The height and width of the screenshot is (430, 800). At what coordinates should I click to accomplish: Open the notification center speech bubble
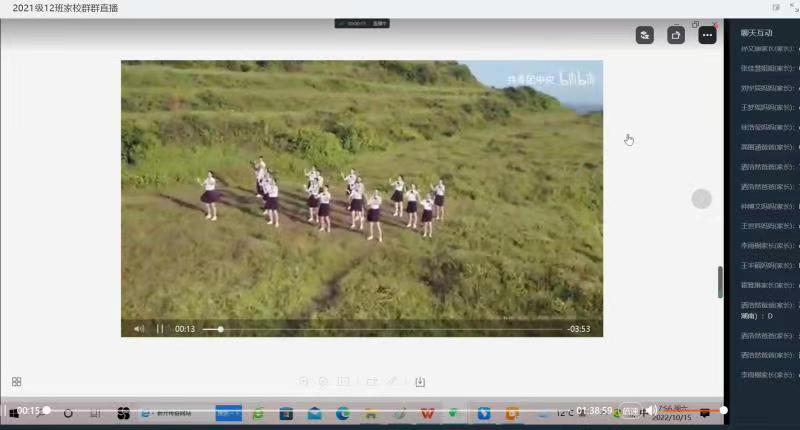pyautogui.click(x=705, y=413)
